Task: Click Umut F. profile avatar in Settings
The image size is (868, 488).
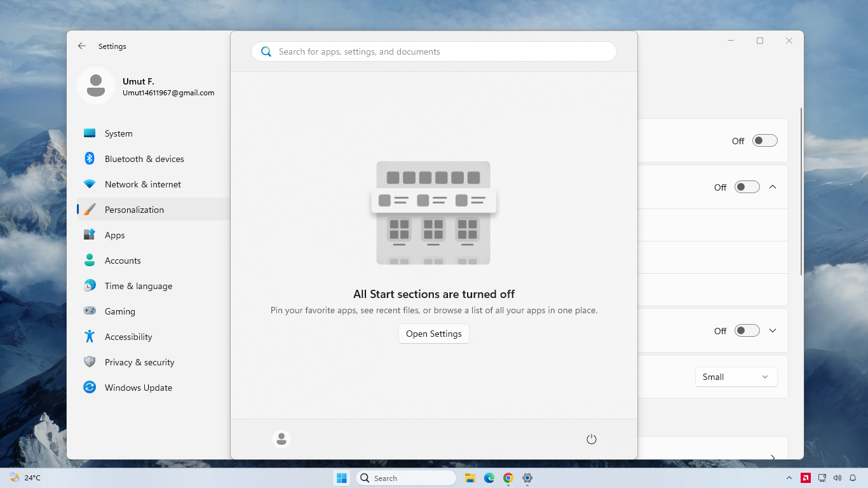Action: (x=96, y=86)
